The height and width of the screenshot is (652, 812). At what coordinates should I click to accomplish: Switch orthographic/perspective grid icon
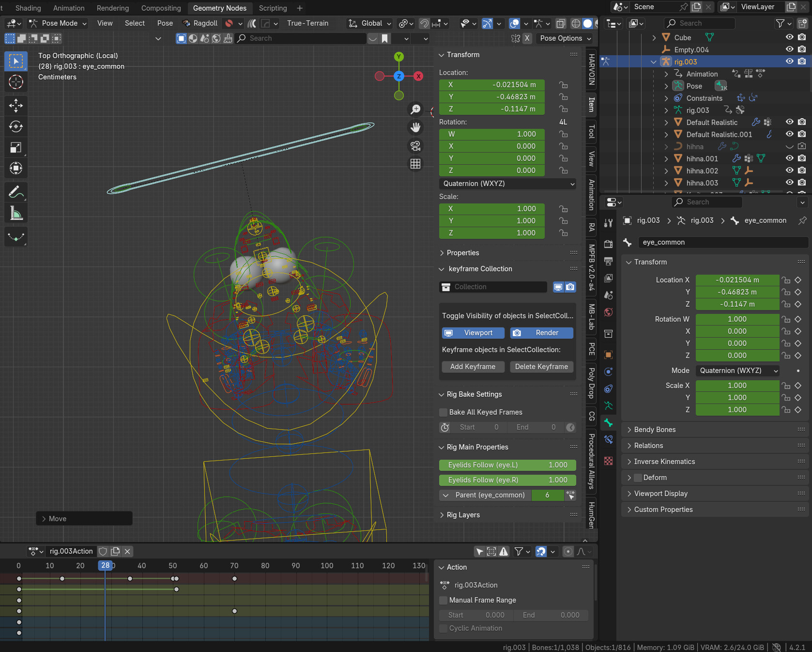tap(415, 164)
